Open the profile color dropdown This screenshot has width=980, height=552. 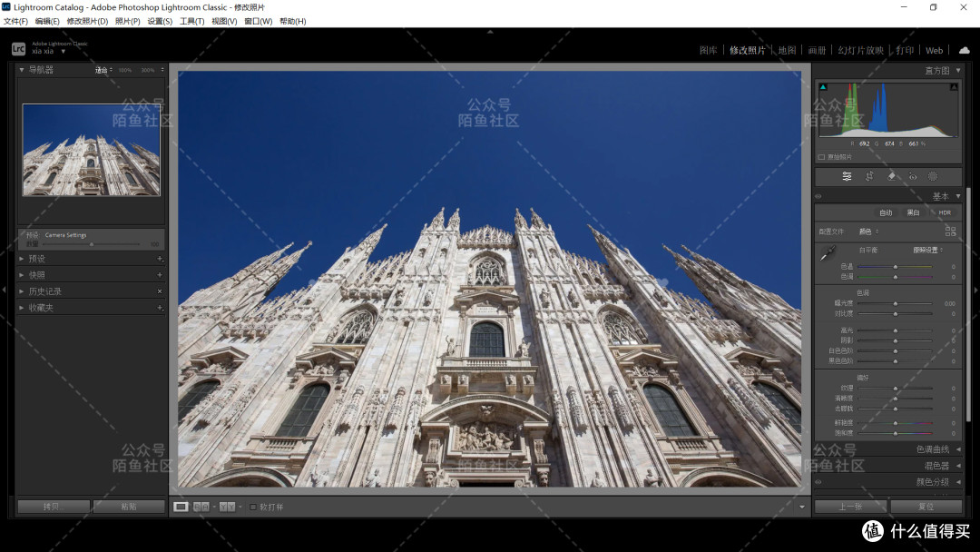click(868, 232)
